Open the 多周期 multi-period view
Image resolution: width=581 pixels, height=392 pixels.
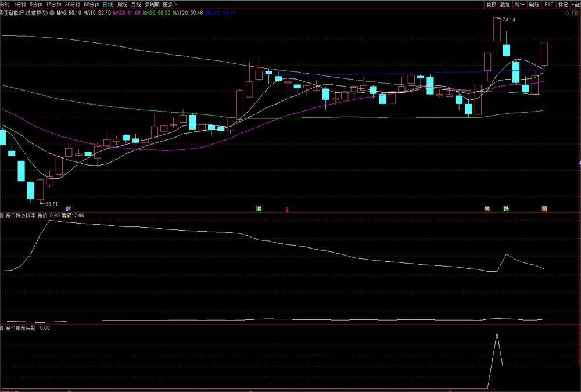click(152, 5)
